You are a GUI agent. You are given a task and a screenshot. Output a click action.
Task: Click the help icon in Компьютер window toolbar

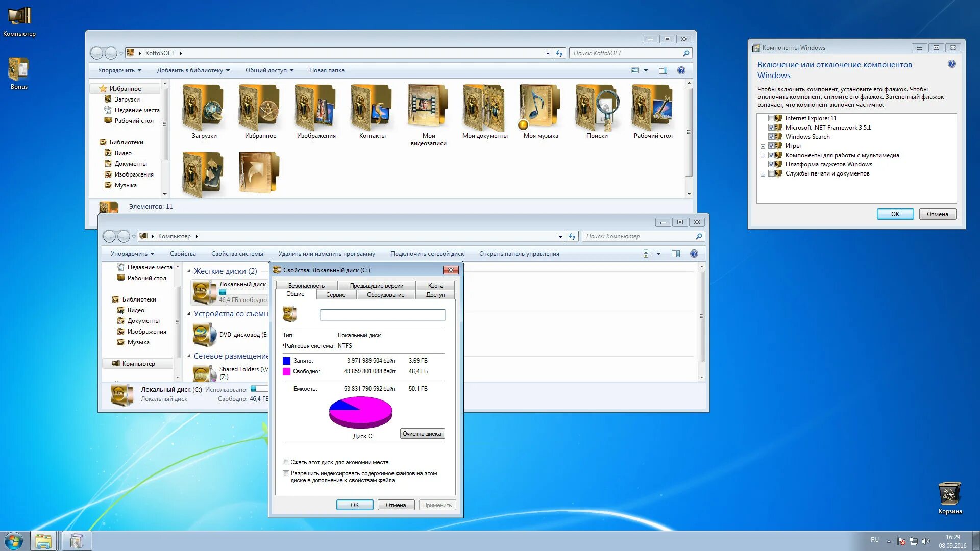click(x=694, y=254)
